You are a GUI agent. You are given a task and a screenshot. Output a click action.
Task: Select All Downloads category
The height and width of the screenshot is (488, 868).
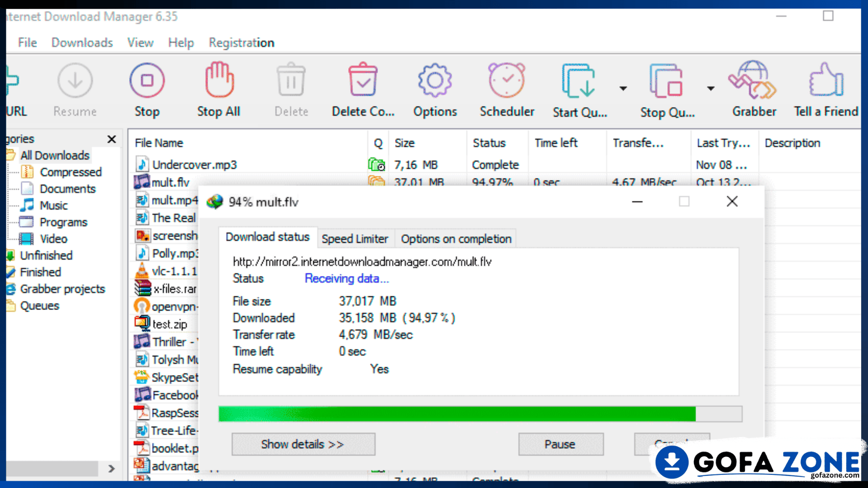coord(55,155)
